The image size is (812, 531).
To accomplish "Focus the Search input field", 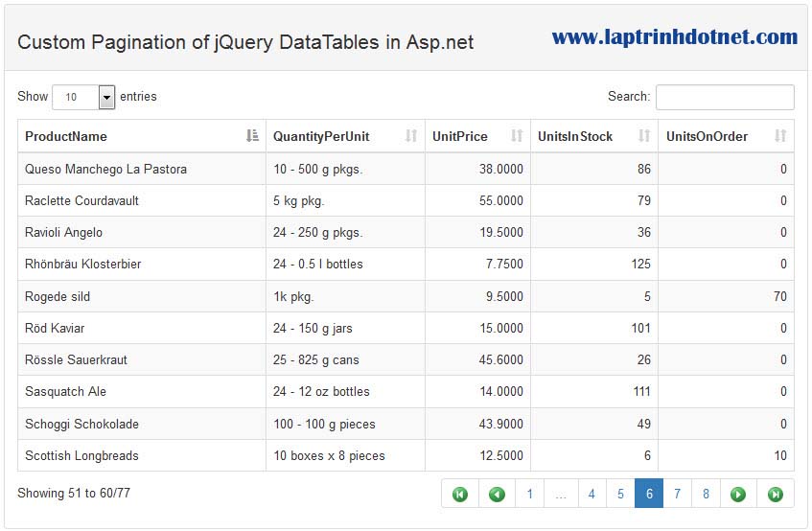I will point(725,97).
